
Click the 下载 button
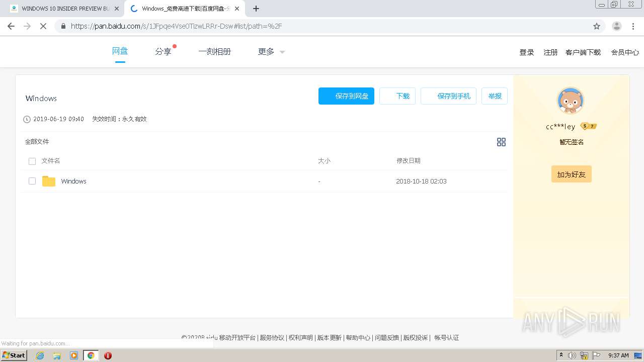click(397, 96)
